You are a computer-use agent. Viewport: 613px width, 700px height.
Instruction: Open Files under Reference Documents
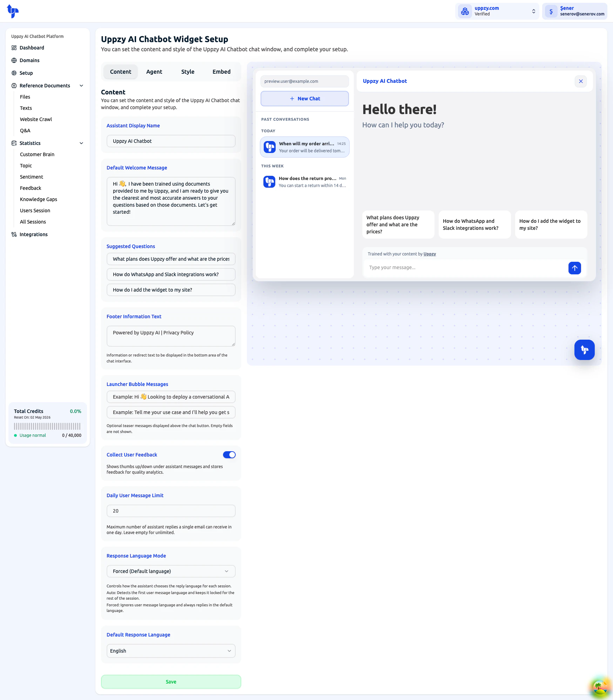[25, 97]
